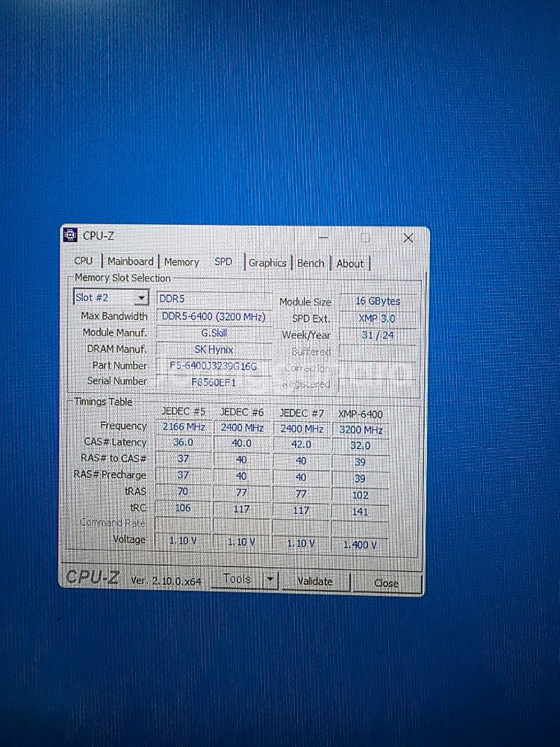Image resolution: width=560 pixels, height=747 pixels.
Task: Click the Close button at bottom
Action: coord(386,583)
